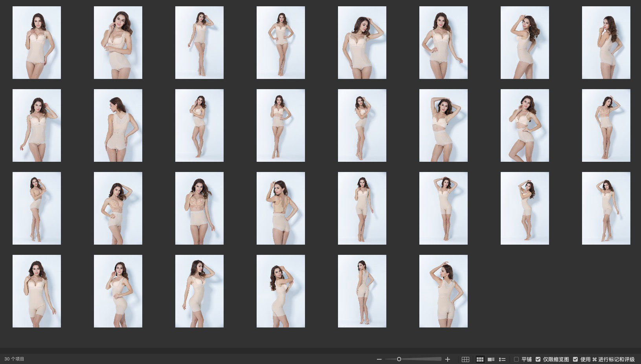Select the last thumbnail in the second row
Screen dimensions: 641x364
point(606,125)
